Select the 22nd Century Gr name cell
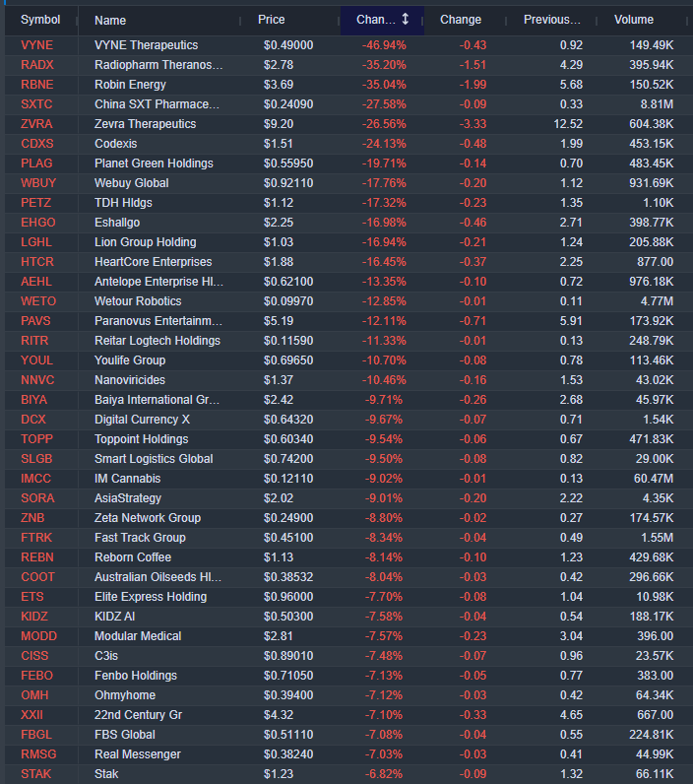This screenshot has height=784, width=693. 139,715
